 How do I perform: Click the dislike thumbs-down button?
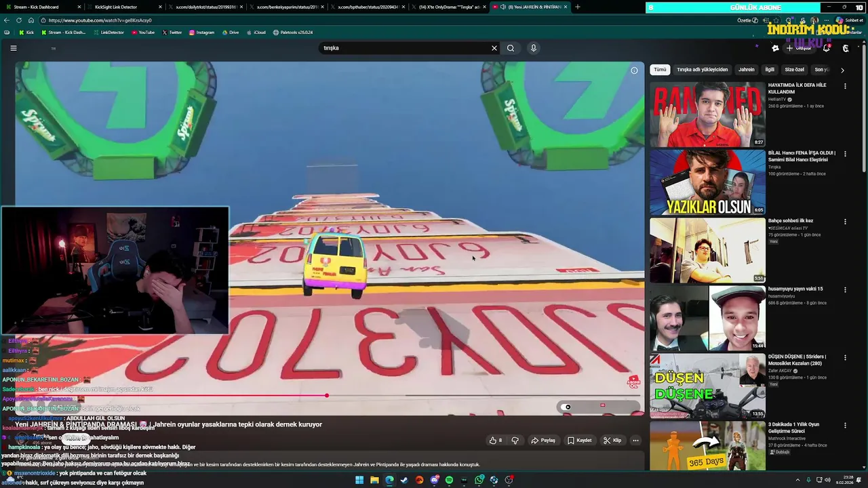click(515, 441)
